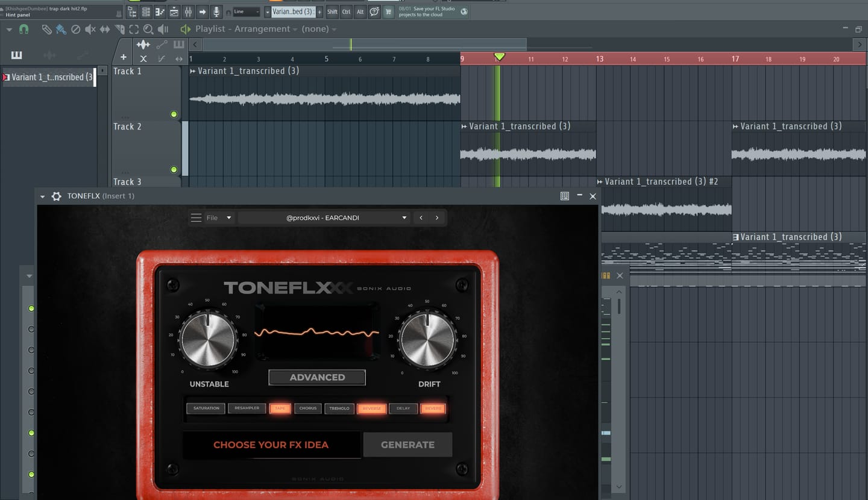
Task: Click the help speech bubble icon
Action: point(374,11)
